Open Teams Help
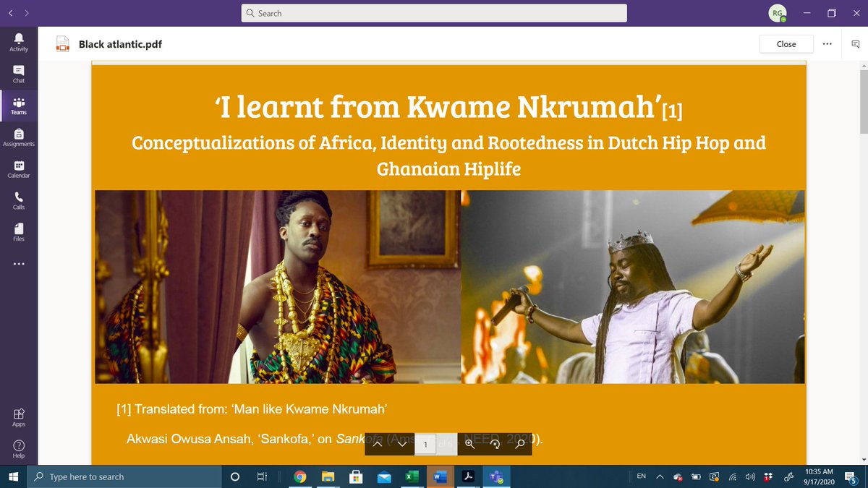 click(x=19, y=449)
